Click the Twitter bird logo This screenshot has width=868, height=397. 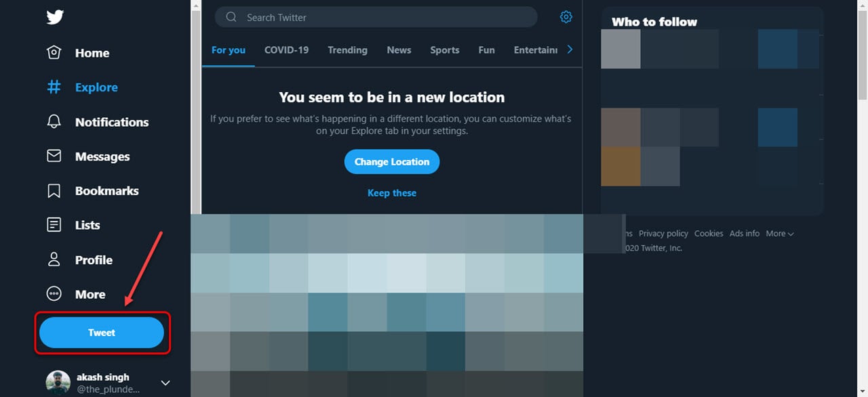point(54,17)
